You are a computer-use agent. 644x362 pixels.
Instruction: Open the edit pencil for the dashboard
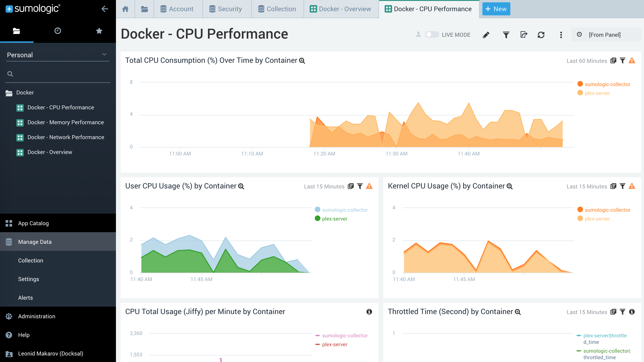pyautogui.click(x=486, y=35)
